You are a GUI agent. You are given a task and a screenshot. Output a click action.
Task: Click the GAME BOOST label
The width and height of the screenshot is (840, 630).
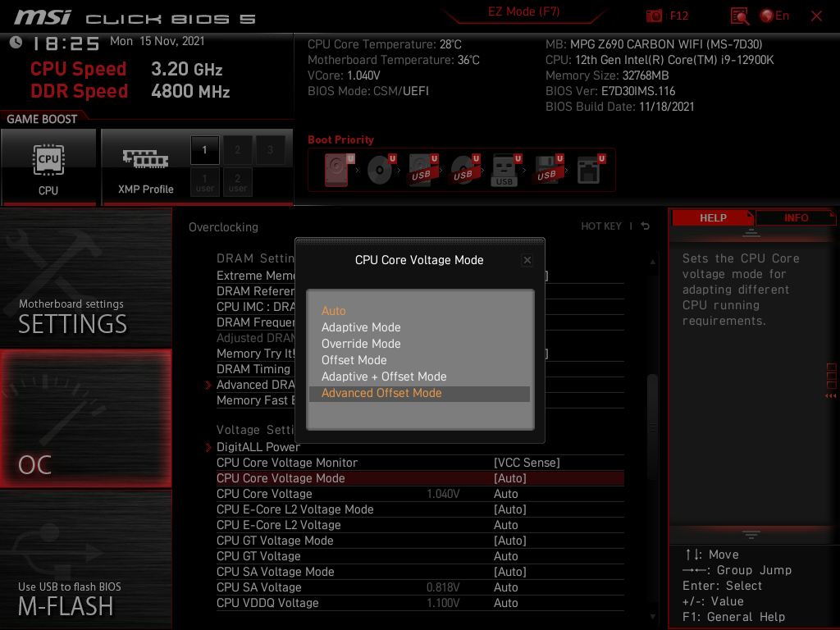(42, 119)
